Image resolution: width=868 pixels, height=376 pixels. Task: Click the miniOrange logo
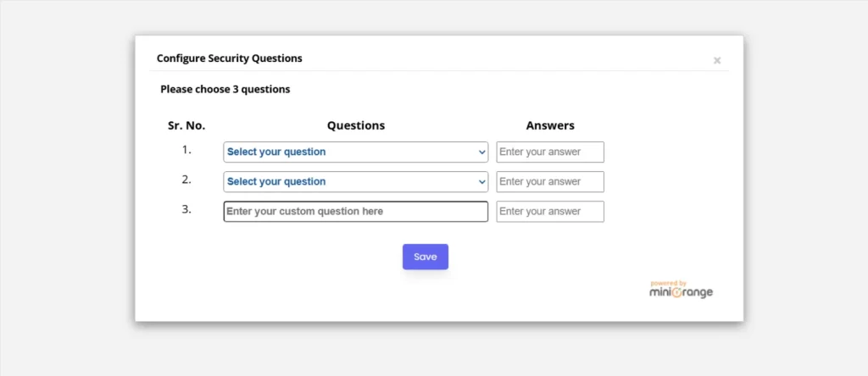coord(681,293)
